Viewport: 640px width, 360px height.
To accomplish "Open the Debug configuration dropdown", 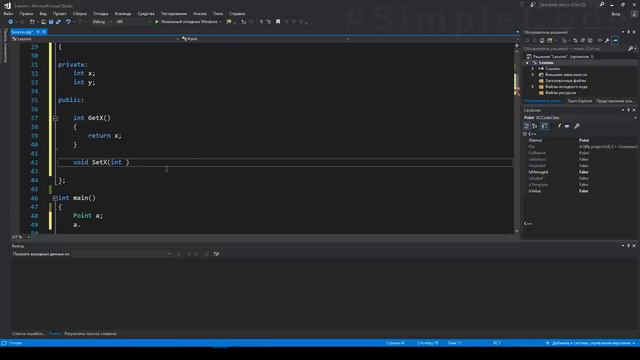I will point(102,22).
